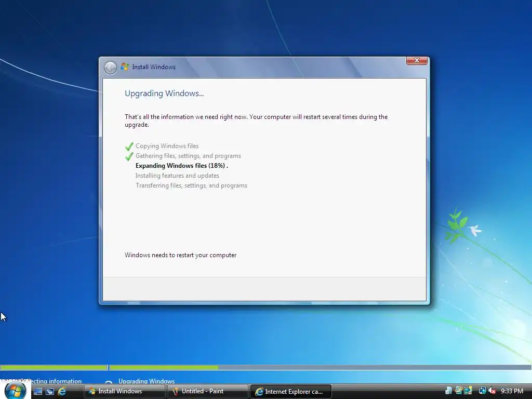The image size is (532, 399).
Task: Open the network connection tray icon
Action: click(482, 391)
